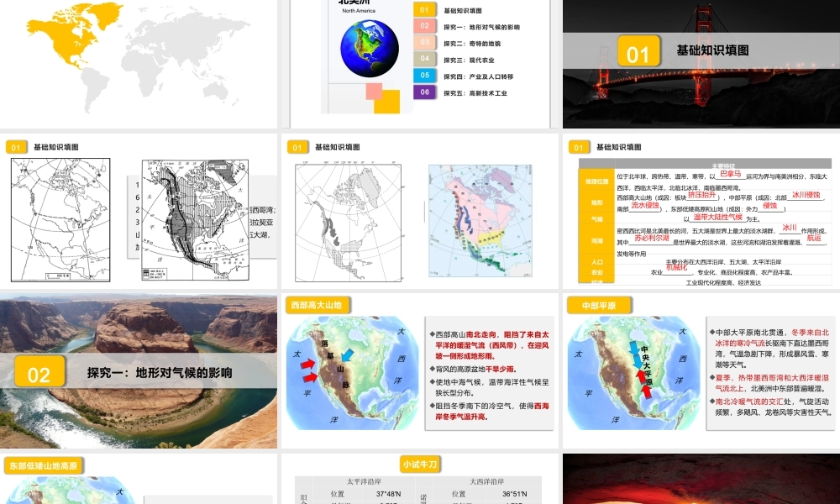Click the blue 05 badge in the contents list
This screenshot has width=840, height=504.
tap(425, 76)
